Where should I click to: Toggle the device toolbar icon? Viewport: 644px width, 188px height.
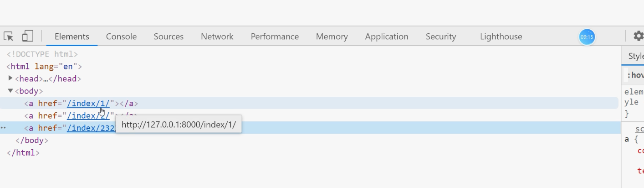pos(28,36)
